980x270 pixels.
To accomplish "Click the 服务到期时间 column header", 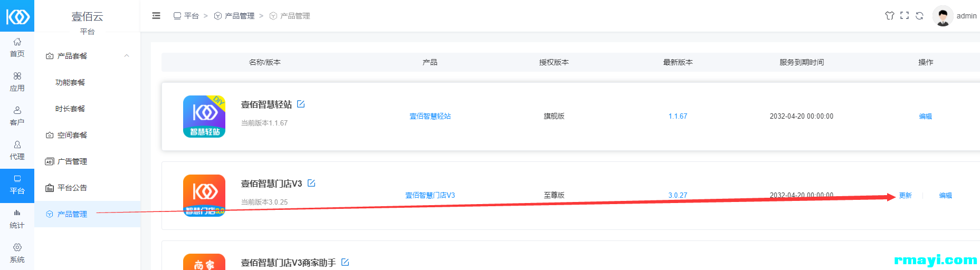I will [x=802, y=62].
